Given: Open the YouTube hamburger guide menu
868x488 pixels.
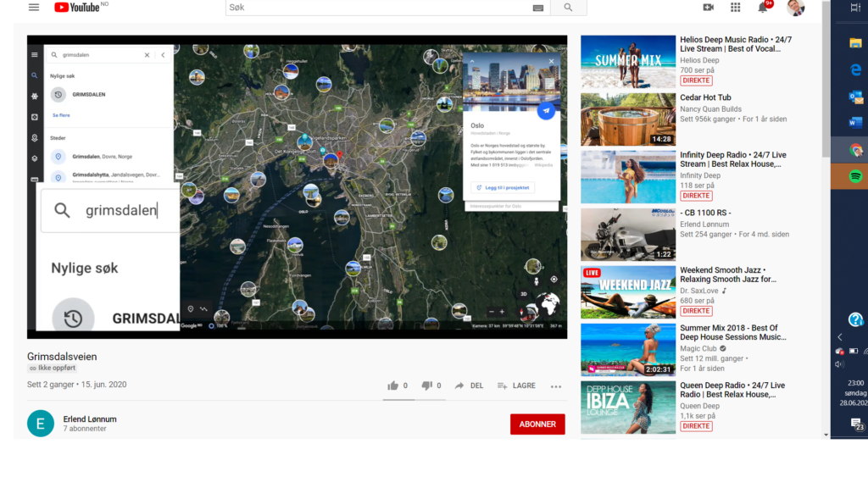Looking at the screenshot, I should point(34,7).
